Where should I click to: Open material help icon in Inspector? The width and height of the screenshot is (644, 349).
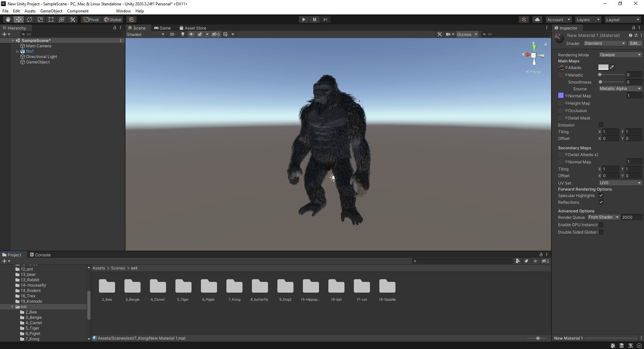(x=630, y=35)
